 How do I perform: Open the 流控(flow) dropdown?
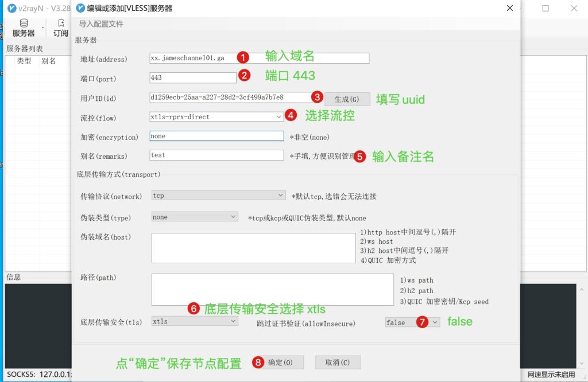point(216,117)
